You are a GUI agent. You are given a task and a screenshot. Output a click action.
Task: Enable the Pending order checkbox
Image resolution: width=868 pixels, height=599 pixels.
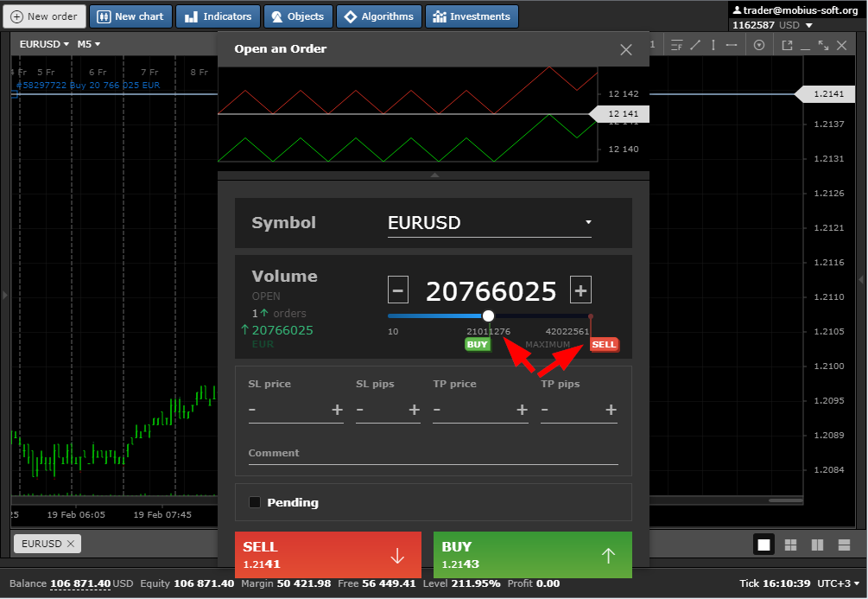255,502
